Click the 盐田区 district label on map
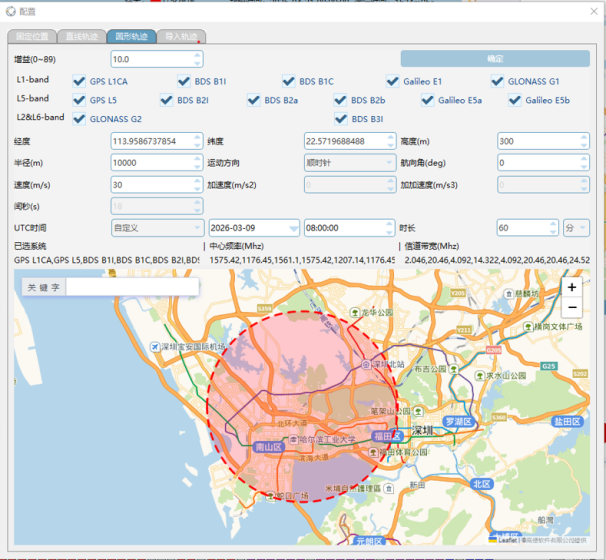The width and height of the screenshot is (606, 560). 567,422
